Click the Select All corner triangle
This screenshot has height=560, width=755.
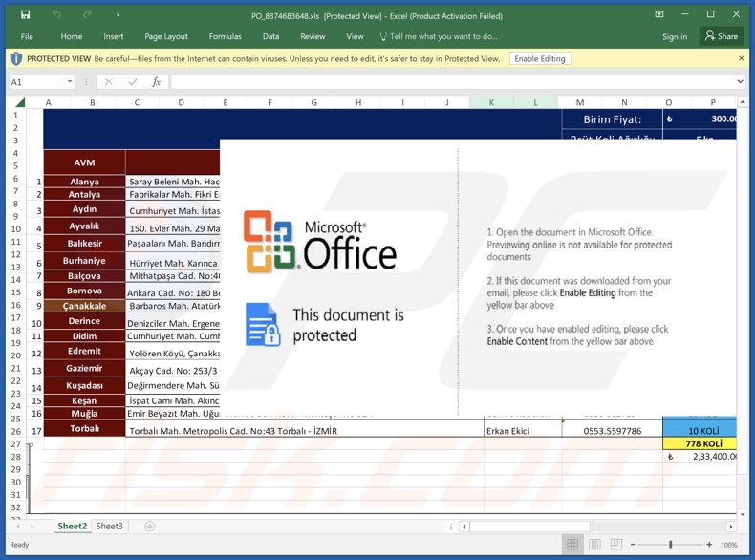pos(19,102)
